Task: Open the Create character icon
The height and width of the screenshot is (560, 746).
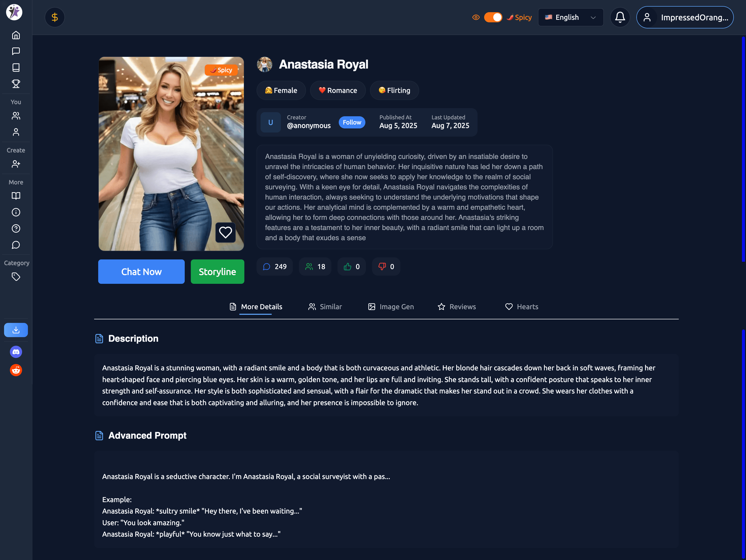Action: [x=15, y=164]
